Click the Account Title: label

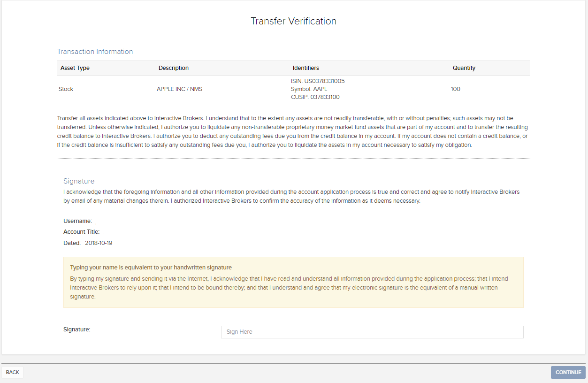pos(82,232)
